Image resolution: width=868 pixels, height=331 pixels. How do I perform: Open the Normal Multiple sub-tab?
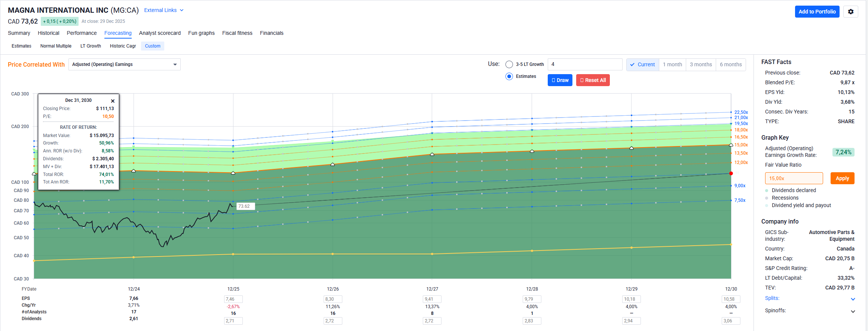pyautogui.click(x=56, y=46)
